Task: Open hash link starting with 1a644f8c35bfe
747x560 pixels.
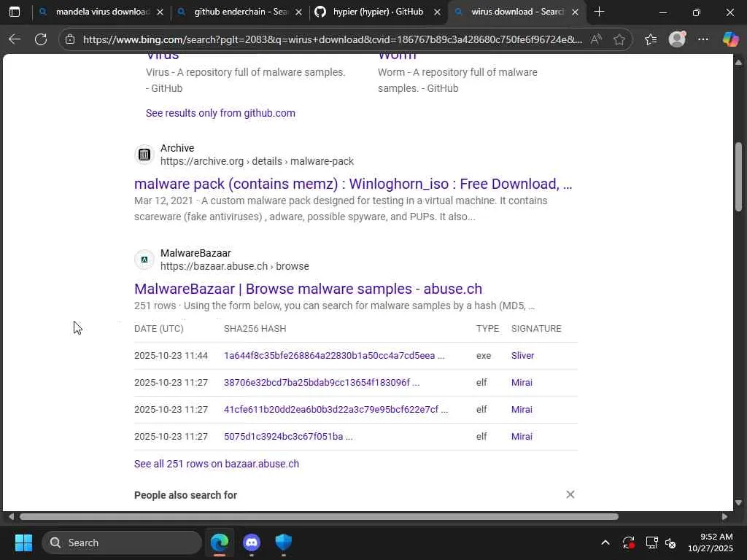Action: click(334, 356)
